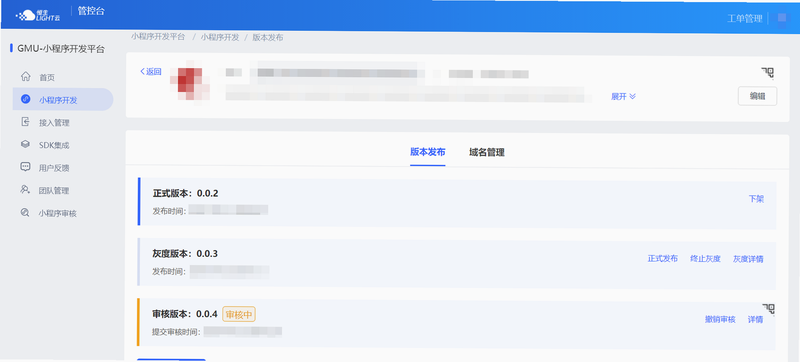Screen dimensions: 800x362
Task: Click the red mini-program app thumbnail
Action: (190, 82)
